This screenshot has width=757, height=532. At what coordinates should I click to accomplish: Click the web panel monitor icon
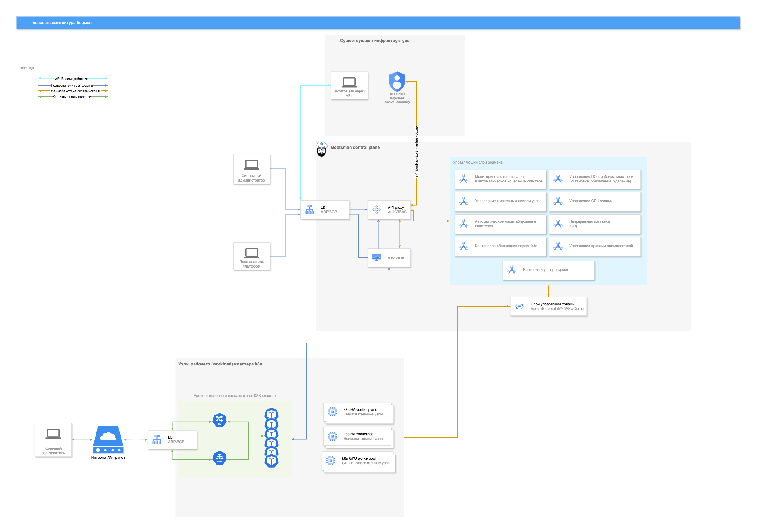click(377, 257)
